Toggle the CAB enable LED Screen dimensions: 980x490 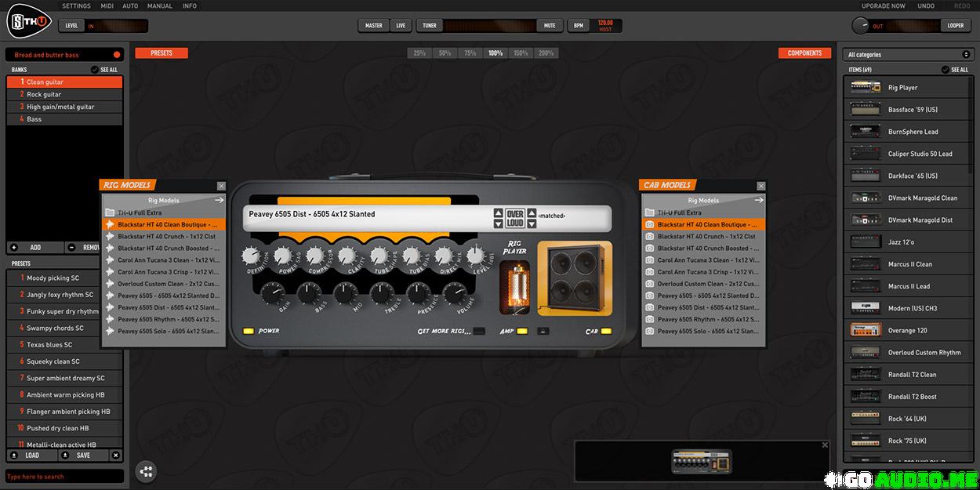coord(606,332)
